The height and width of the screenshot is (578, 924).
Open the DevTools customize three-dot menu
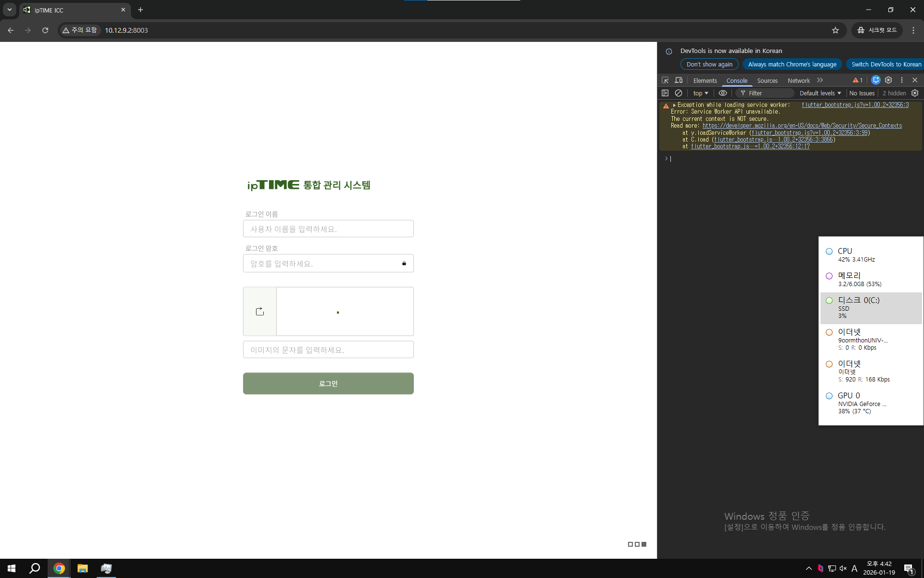coord(902,80)
